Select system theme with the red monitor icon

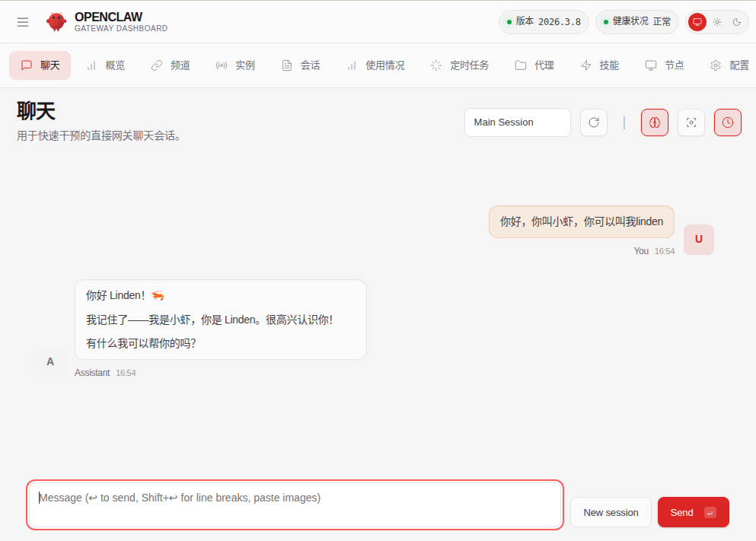coord(697,22)
